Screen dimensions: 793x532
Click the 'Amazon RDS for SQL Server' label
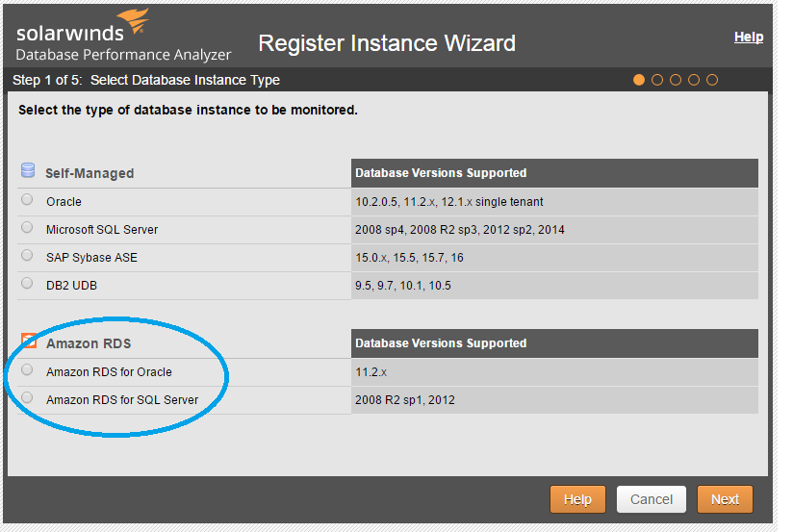[122, 400]
